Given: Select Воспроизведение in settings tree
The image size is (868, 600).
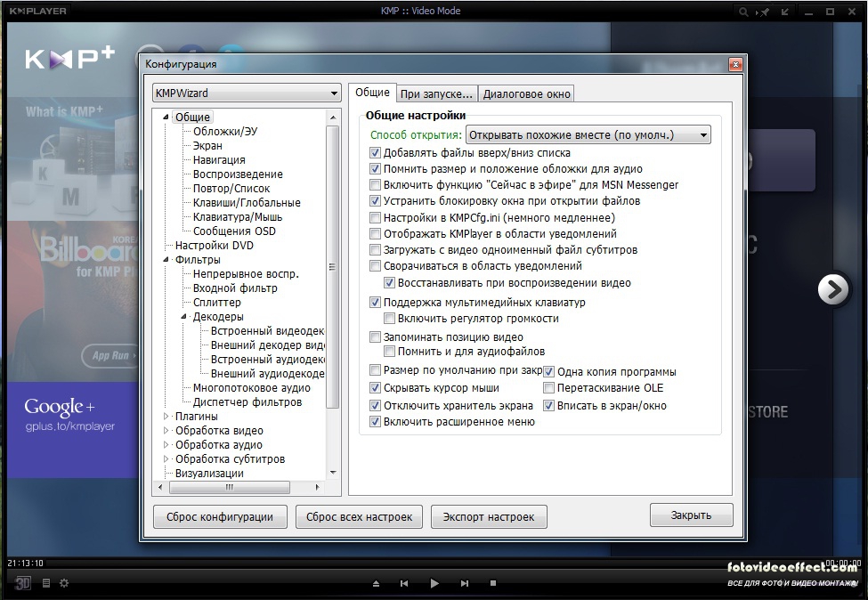Looking at the screenshot, I should [x=238, y=174].
